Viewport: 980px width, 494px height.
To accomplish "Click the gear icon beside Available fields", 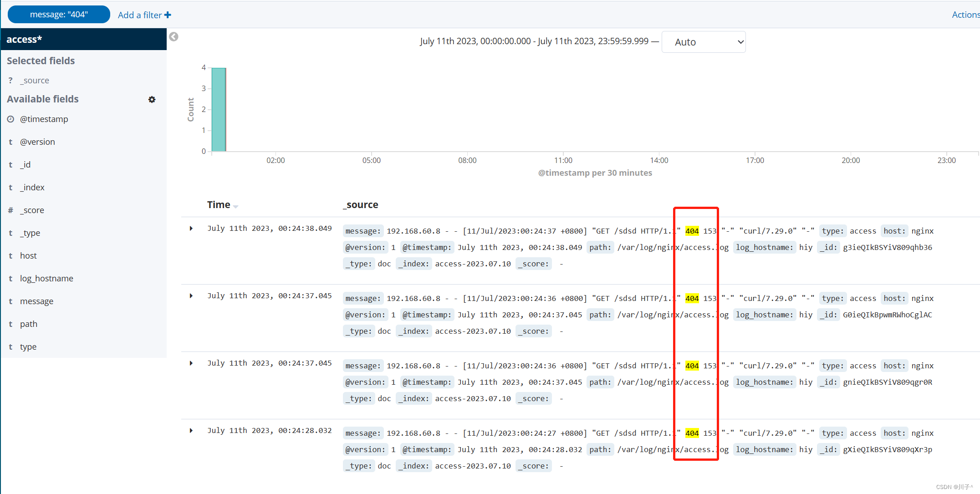I will (x=152, y=99).
